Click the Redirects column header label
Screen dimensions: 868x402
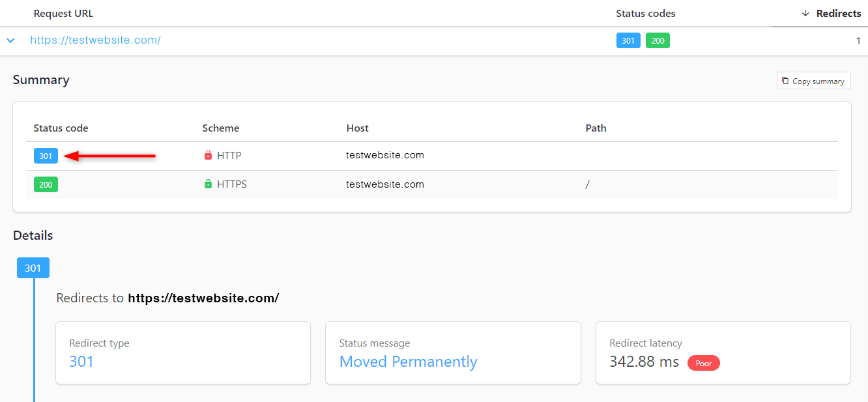coord(838,14)
